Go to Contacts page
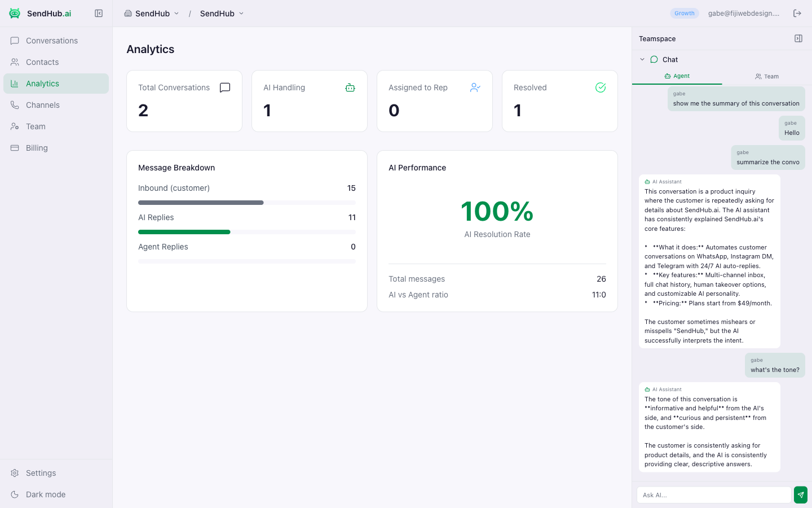This screenshot has width=812, height=508. 56,62
